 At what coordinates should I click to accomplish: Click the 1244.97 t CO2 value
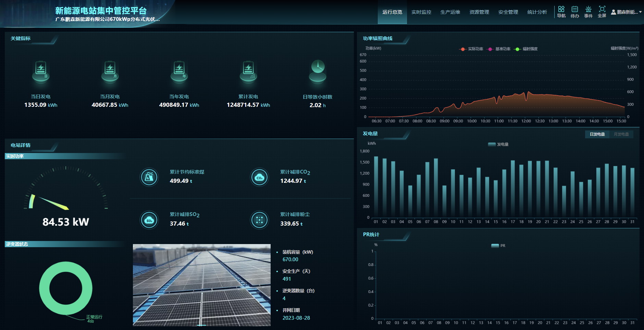click(293, 181)
